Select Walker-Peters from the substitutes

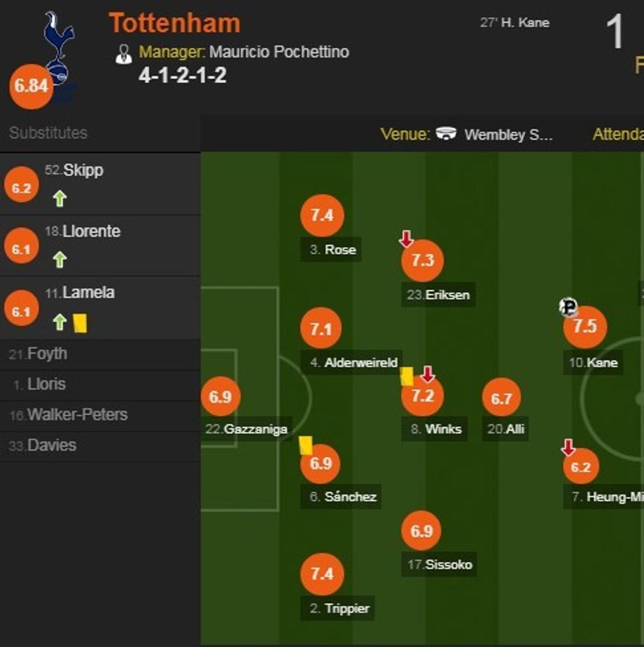(x=77, y=415)
